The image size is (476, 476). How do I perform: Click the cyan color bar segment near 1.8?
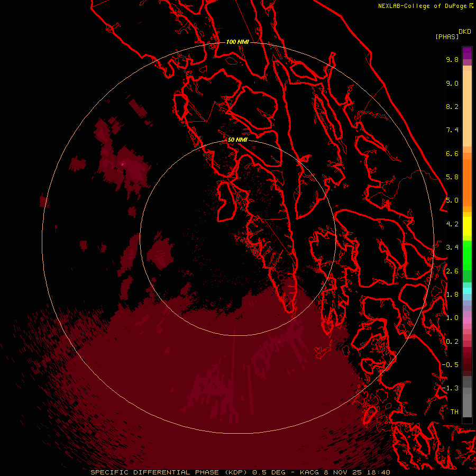tap(467, 291)
